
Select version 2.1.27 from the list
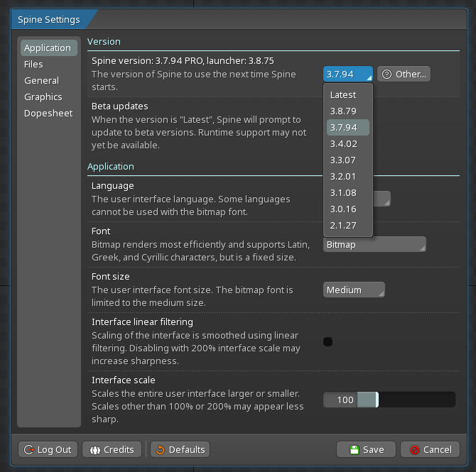coord(348,226)
